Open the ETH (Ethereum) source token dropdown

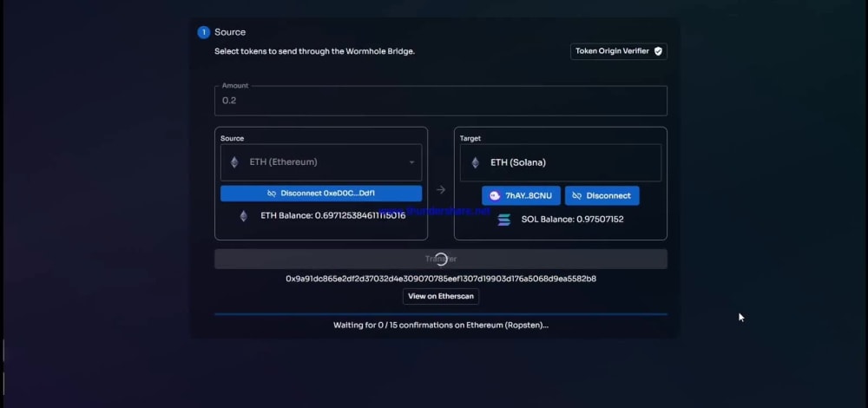321,162
